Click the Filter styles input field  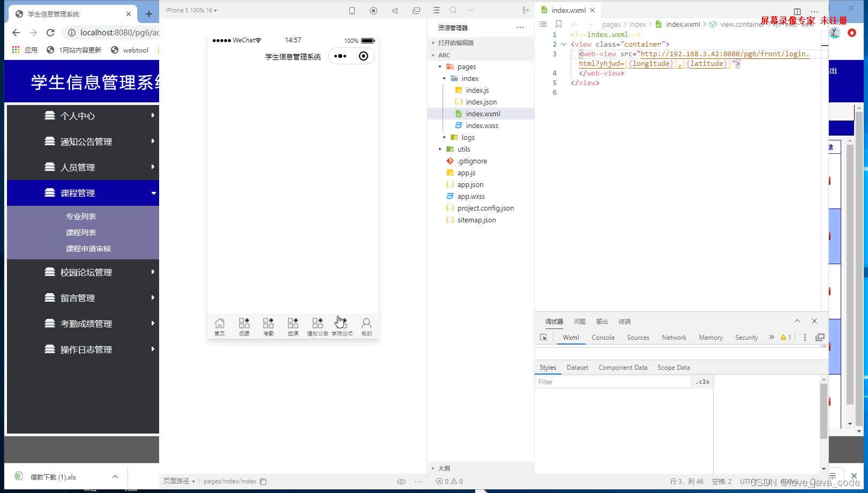(x=613, y=382)
